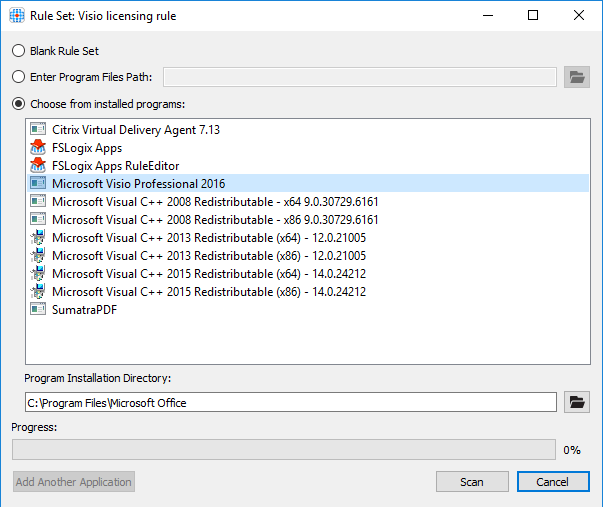Screen dimensions: 603x507
Task: Click the Microsoft Visio Professional 2016 icon
Action: click(x=38, y=184)
